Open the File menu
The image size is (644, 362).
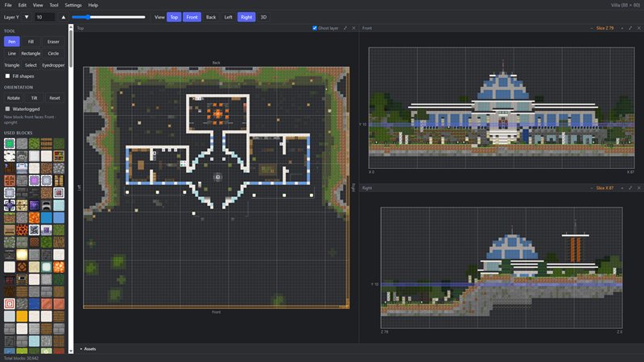[8, 6]
